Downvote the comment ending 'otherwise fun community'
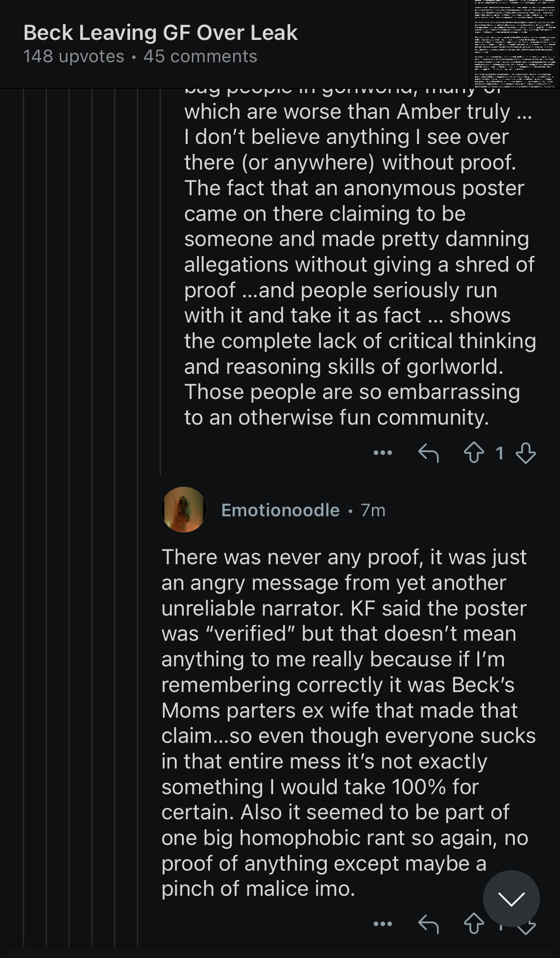Screen dimensions: 560x958 pos(526,453)
